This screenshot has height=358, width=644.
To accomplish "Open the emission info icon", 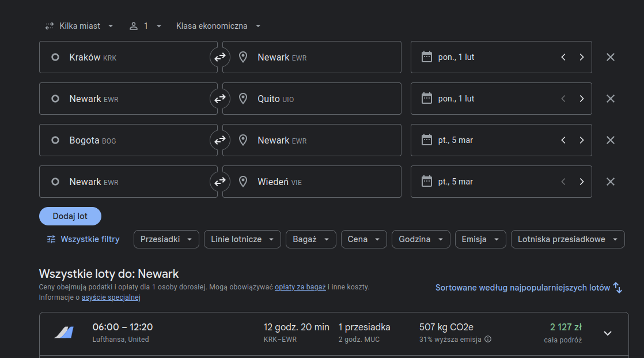I will 488,339.
